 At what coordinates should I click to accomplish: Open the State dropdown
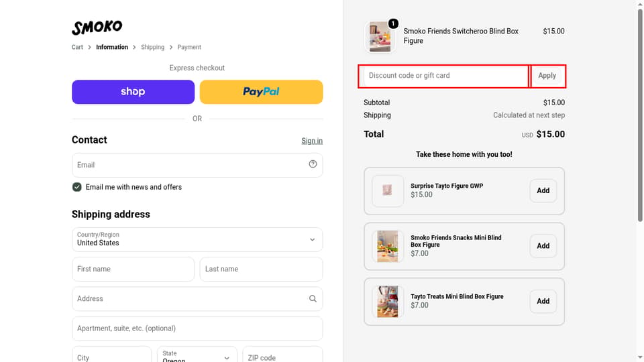[197, 355]
